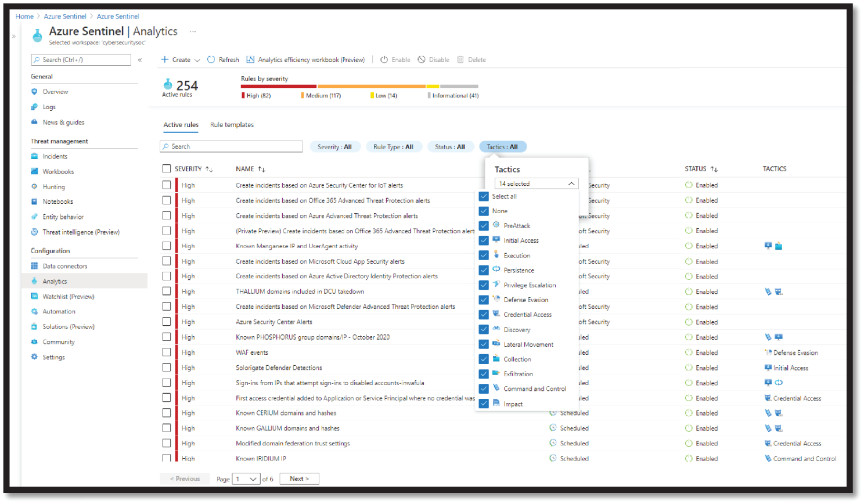864x504 pixels.
Task: Click the Informational (41) severity legend
Action: [x=455, y=95]
